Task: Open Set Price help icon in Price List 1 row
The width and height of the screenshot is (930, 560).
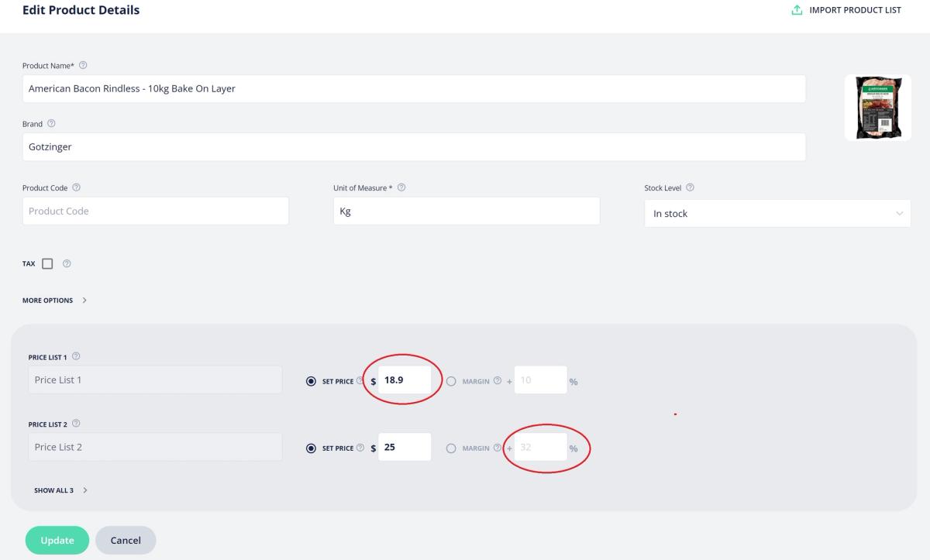Action: tap(360, 381)
